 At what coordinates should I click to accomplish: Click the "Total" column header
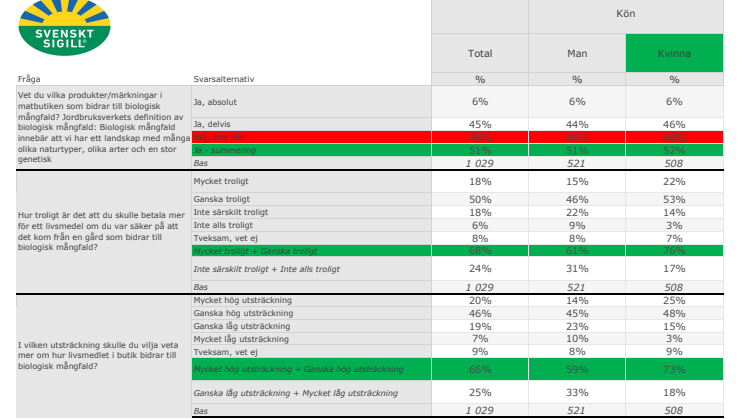[x=479, y=53]
